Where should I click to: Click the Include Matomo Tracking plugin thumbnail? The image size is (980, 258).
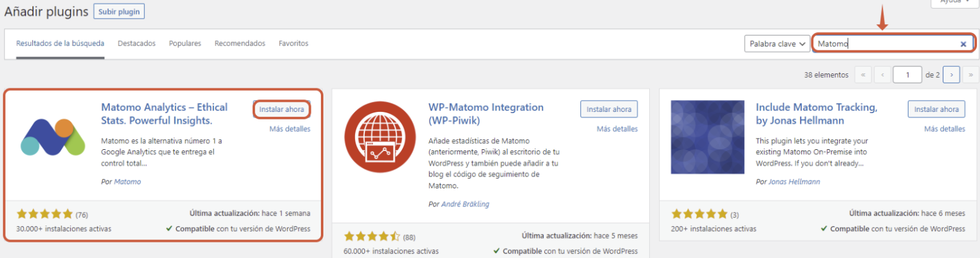tap(708, 137)
